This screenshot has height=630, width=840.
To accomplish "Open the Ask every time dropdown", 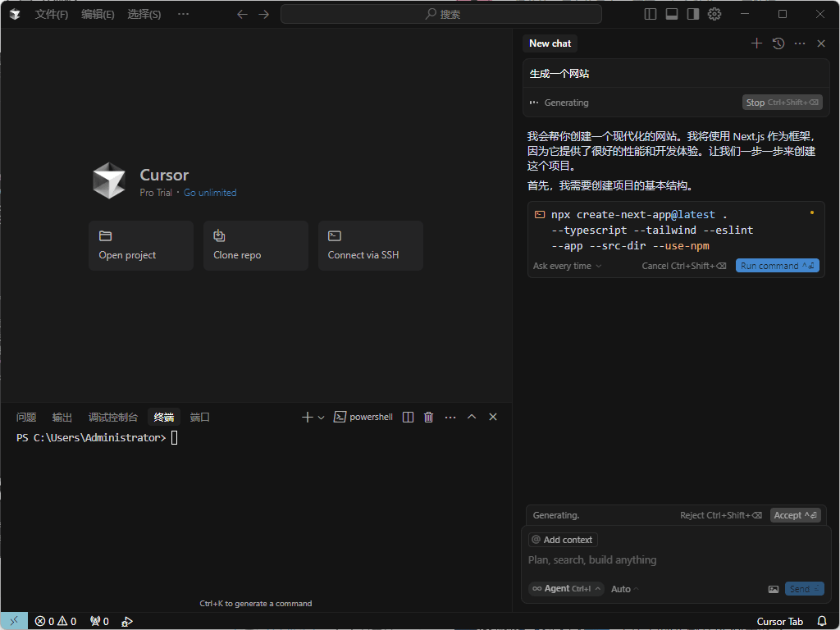I will 567,266.
